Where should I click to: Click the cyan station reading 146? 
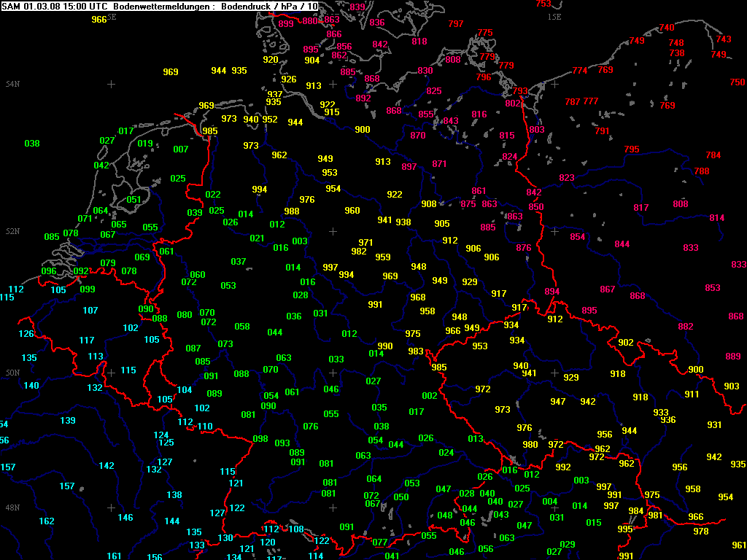click(125, 518)
